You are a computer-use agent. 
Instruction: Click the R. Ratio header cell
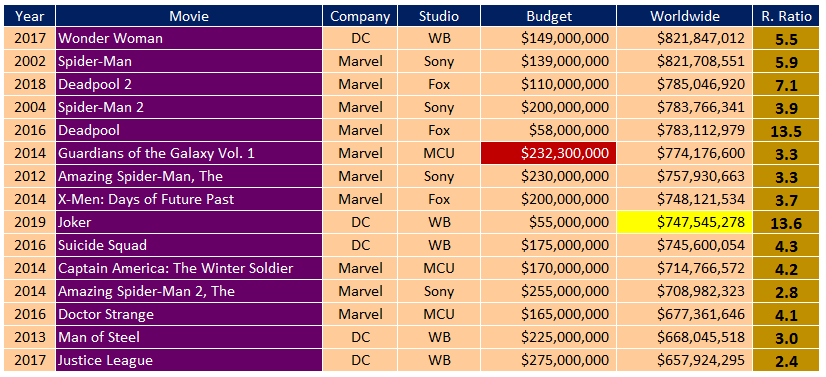pyautogui.click(x=786, y=16)
